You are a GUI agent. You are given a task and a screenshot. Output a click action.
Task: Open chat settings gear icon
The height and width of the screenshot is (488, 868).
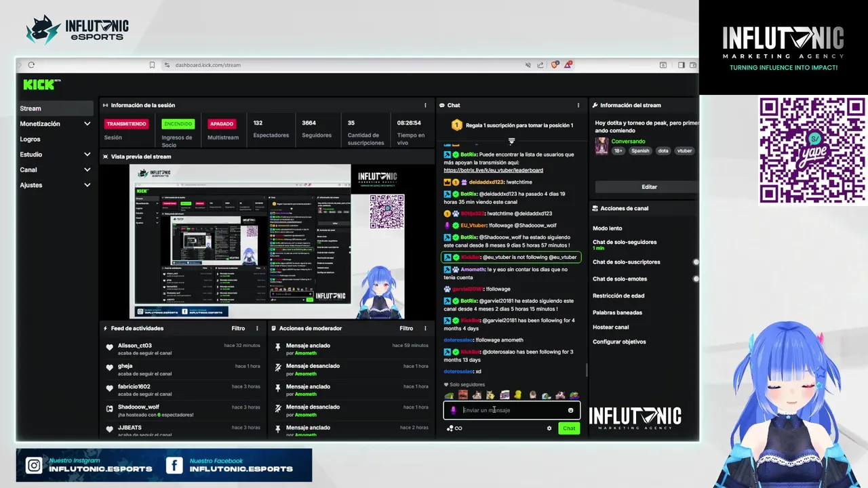click(549, 428)
